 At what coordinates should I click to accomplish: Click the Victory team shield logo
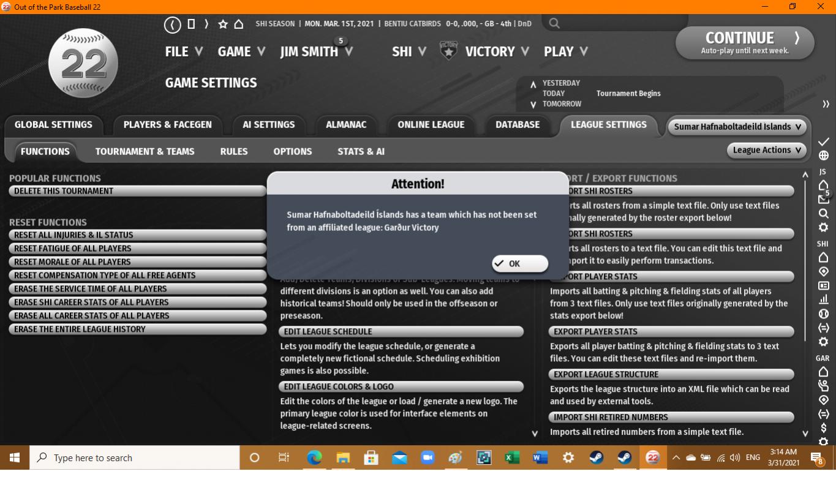pyautogui.click(x=448, y=51)
